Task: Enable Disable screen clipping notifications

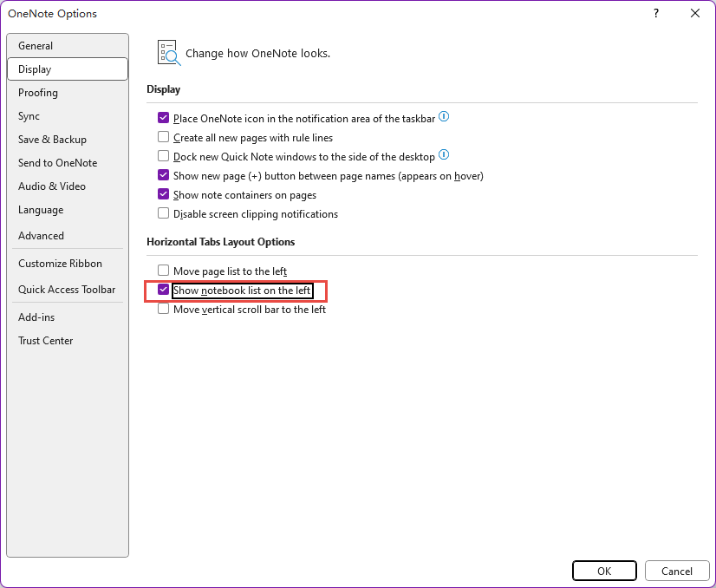Action: coord(164,213)
